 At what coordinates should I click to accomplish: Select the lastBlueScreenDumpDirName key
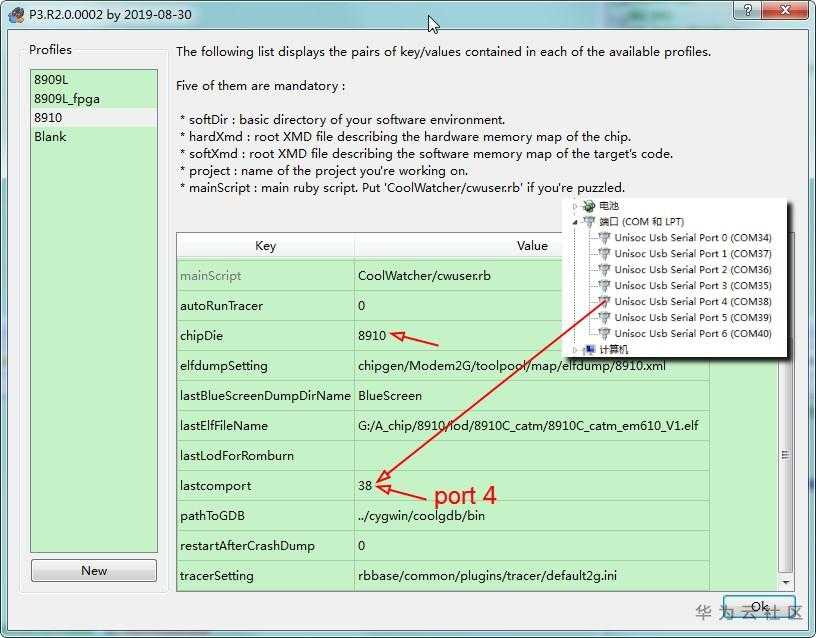coord(265,395)
